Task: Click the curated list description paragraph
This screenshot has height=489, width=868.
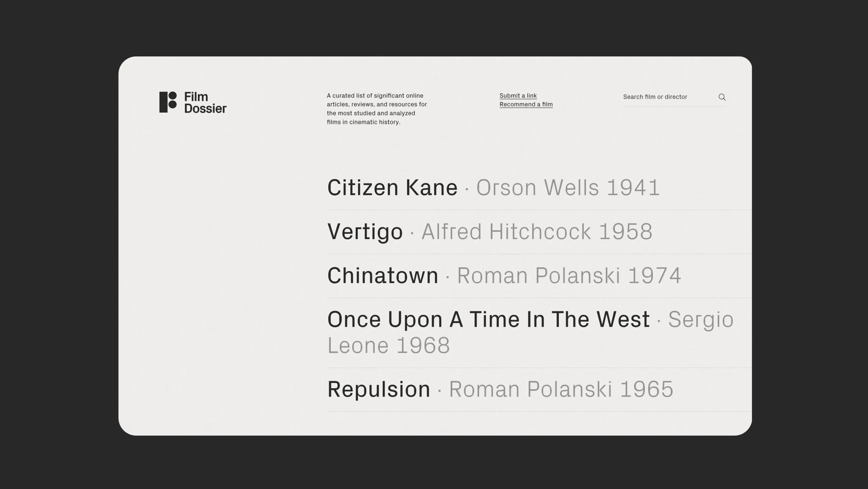Action: click(x=377, y=109)
